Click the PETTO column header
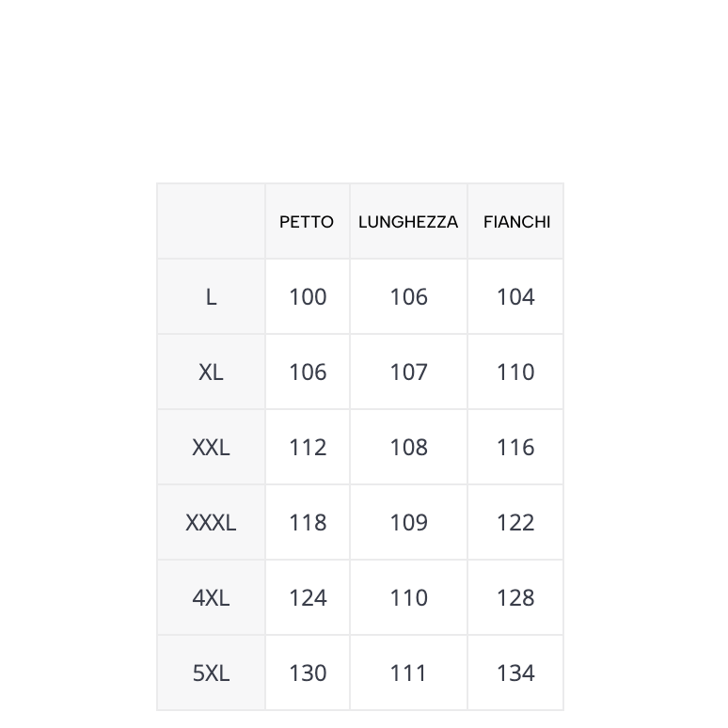The height and width of the screenshot is (728, 728). 307,221
